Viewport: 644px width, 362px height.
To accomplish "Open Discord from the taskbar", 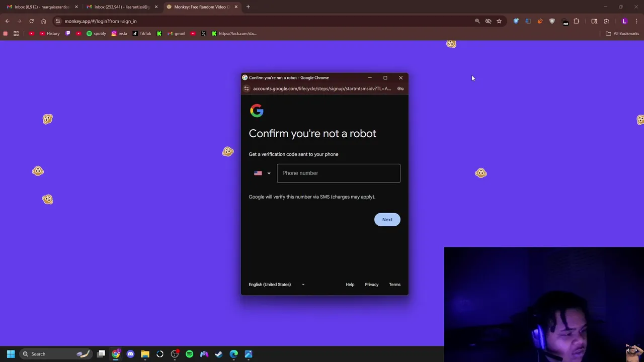I will point(130,354).
